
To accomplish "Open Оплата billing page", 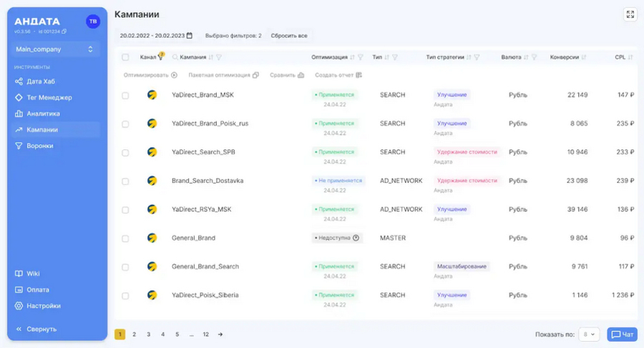I will tap(32, 289).
